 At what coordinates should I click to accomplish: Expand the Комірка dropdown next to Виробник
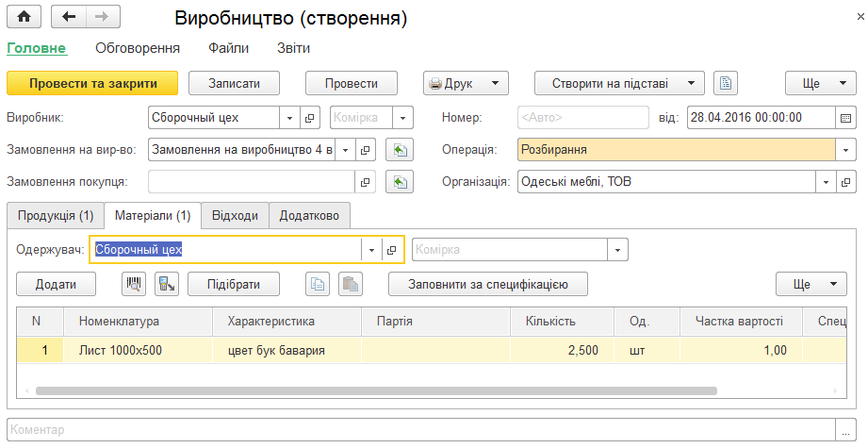(x=402, y=117)
